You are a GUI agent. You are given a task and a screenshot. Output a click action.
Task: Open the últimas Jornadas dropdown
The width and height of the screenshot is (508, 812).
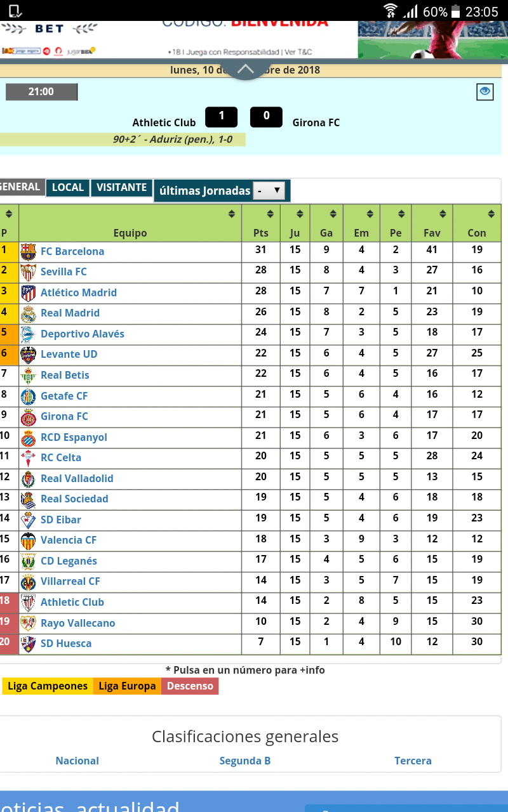[x=269, y=190]
